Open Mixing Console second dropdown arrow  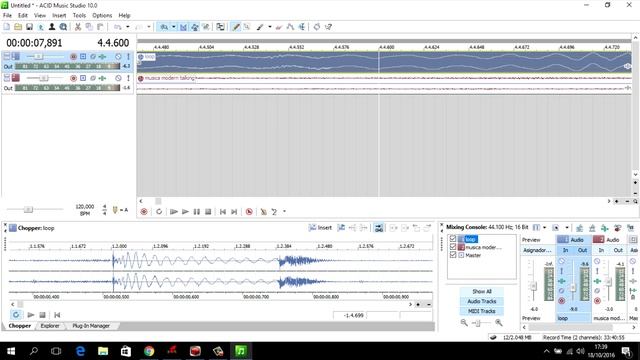(x=567, y=227)
